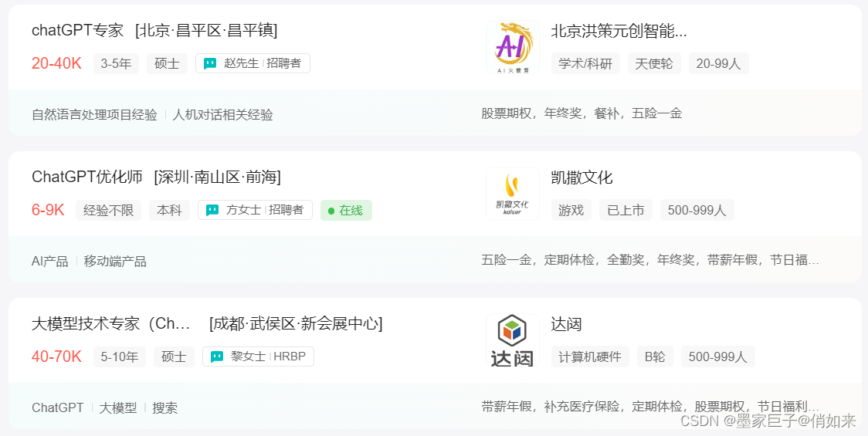This screenshot has width=868, height=436.
Task: Click salary 40-70K
Action: pyautogui.click(x=56, y=357)
